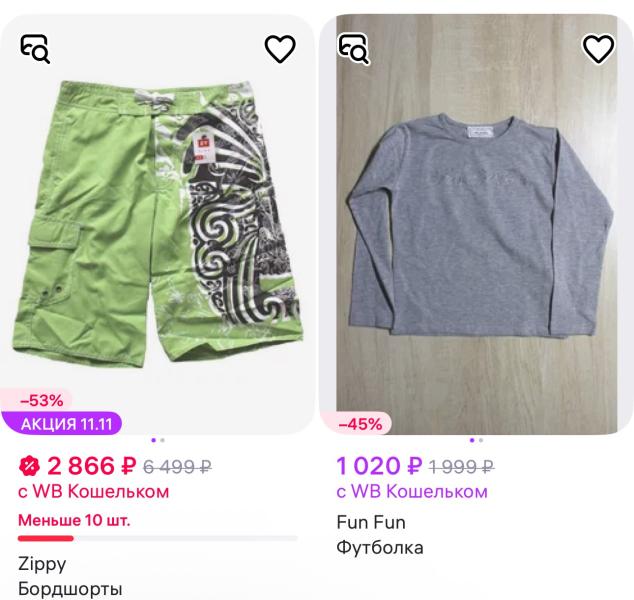Open the Fun Fun brand link

click(370, 522)
